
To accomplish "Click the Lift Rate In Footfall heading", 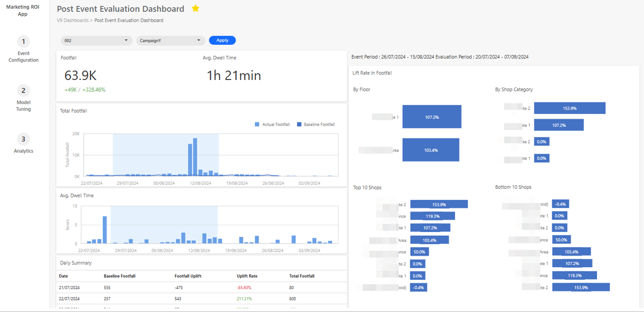I will [x=373, y=73].
